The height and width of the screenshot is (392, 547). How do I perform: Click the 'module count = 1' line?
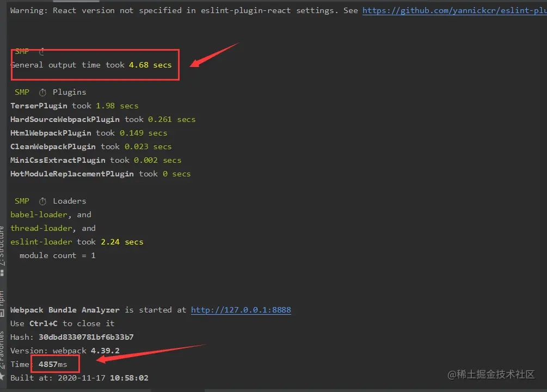[58, 255]
